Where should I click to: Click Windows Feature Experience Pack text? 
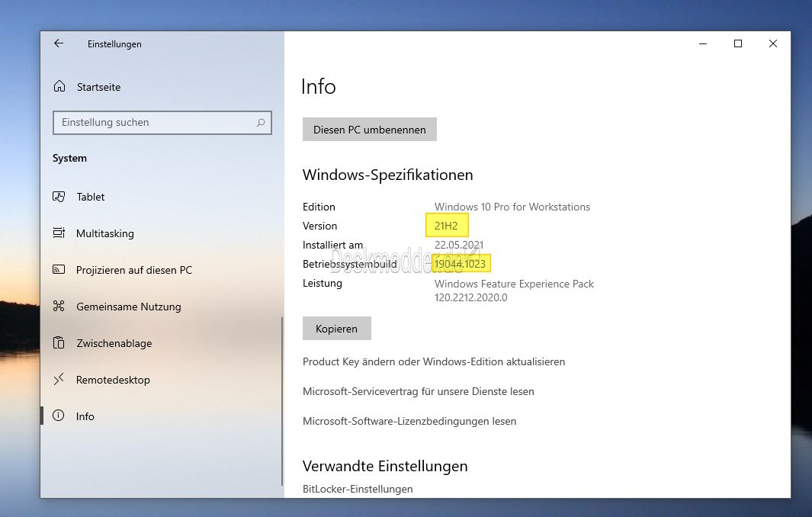point(514,284)
